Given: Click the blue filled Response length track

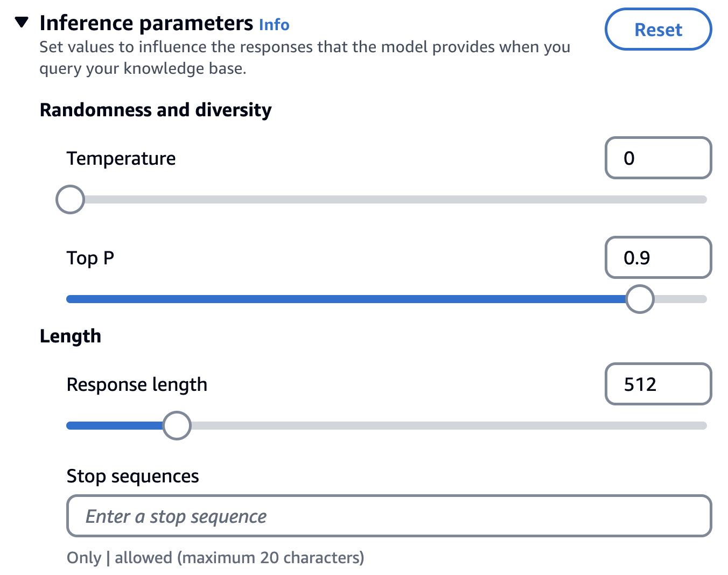Looking at the screenshot, I should tap(114, 426).
